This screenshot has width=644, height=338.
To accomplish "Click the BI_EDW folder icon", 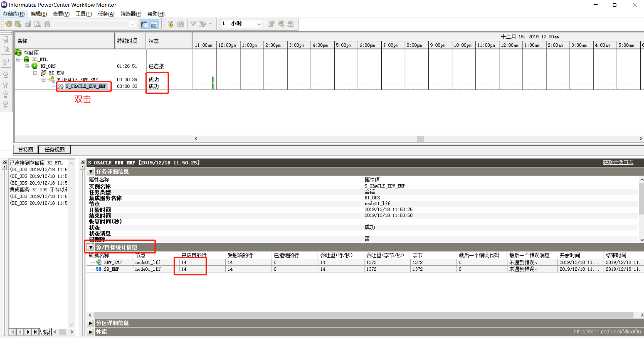I will pyautogui.click(x=43, y=73).
